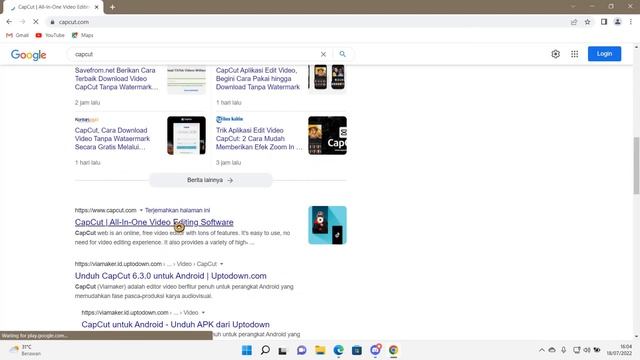Expand dropdown next to uptodown.com › Video URL

click(203, 313)
